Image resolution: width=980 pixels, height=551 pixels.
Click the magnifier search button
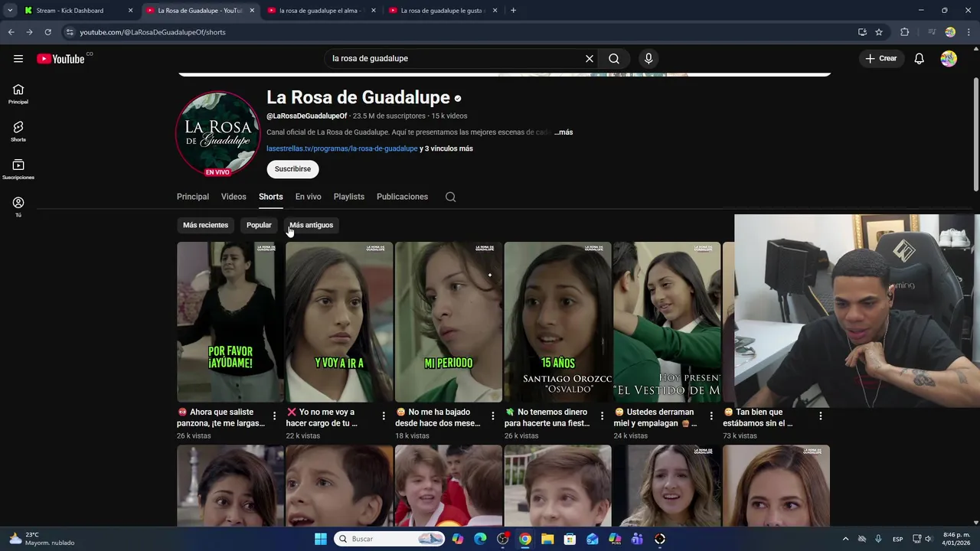614,59
